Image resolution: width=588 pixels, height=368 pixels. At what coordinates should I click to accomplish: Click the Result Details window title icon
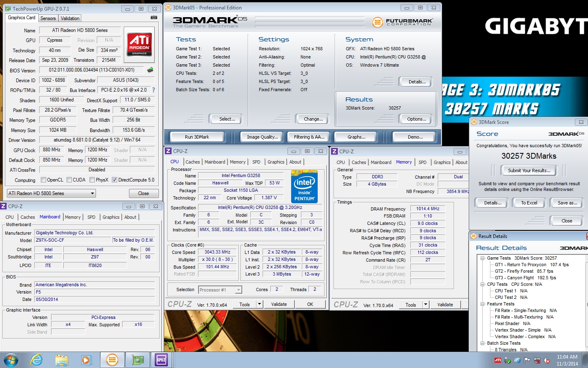pyautogui.click(x=474, y=236)
